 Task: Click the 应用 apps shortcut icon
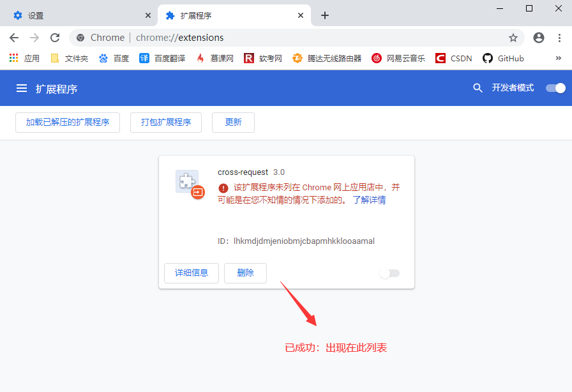[13, 57]
